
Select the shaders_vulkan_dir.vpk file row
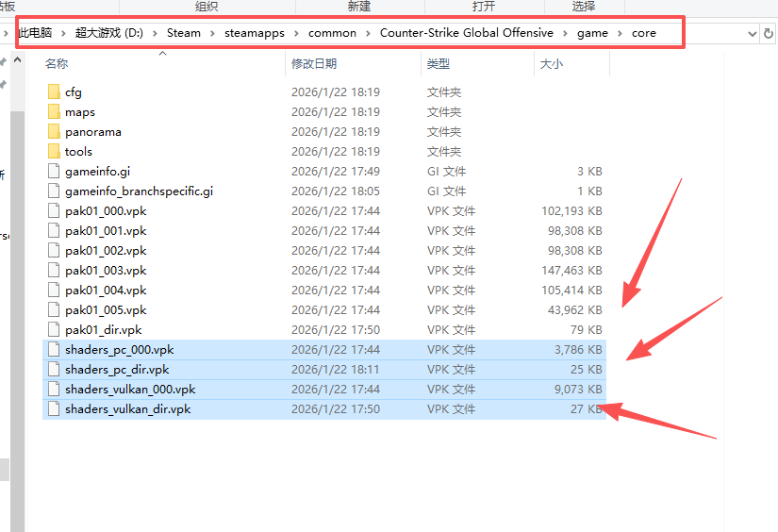tap(127, 409)
